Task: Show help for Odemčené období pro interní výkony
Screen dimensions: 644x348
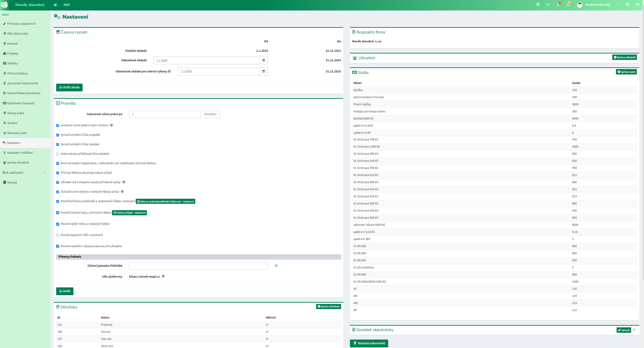Action: click(x=169, y=71)
